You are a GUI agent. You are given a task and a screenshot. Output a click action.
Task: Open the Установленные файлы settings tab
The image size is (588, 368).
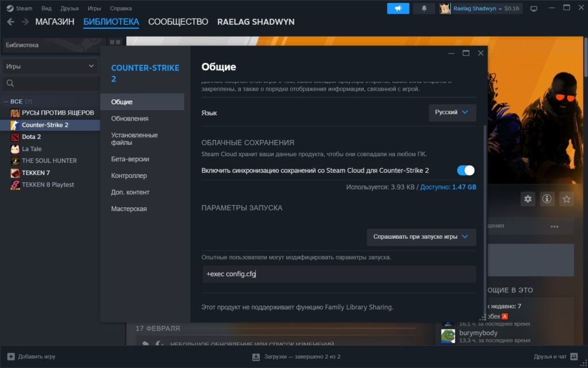pyautogui.click(x=134, y=138)
